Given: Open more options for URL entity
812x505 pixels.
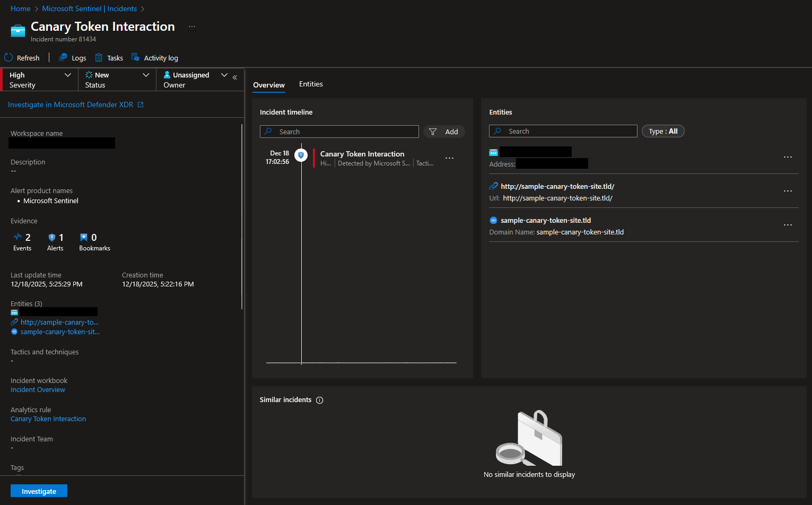Looking at the screenshot, I should (x=788, y=191).
